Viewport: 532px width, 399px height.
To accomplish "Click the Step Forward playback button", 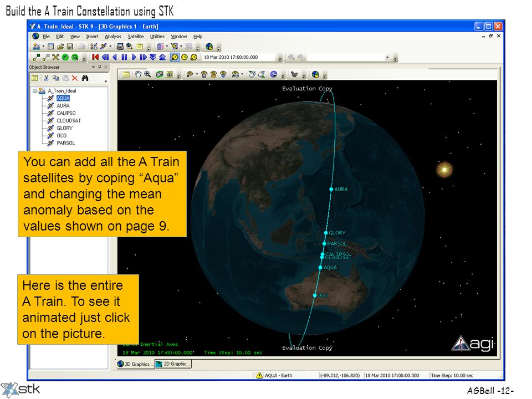I will (143, 57).
